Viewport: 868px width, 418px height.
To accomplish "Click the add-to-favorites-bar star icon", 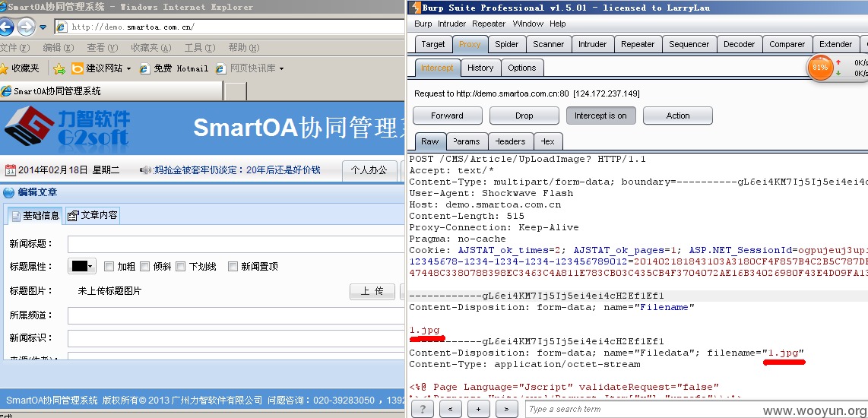I will click(x=59, y=68).
